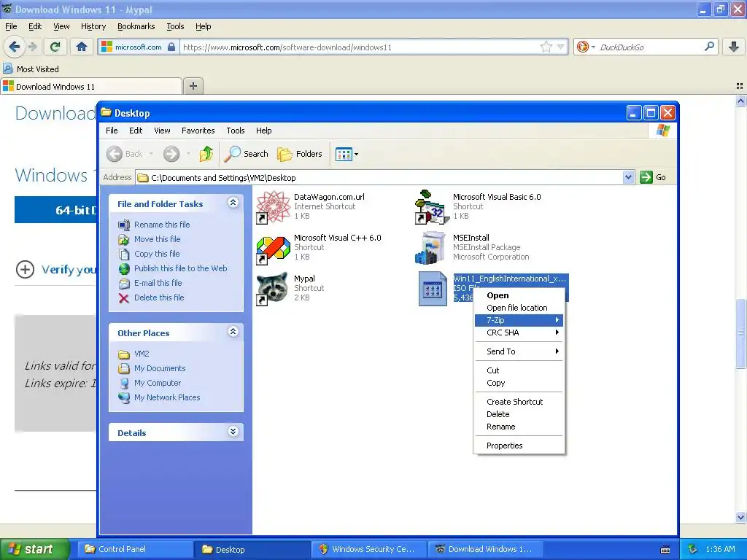Click the list all tabs icon

(x=740, y=86)
